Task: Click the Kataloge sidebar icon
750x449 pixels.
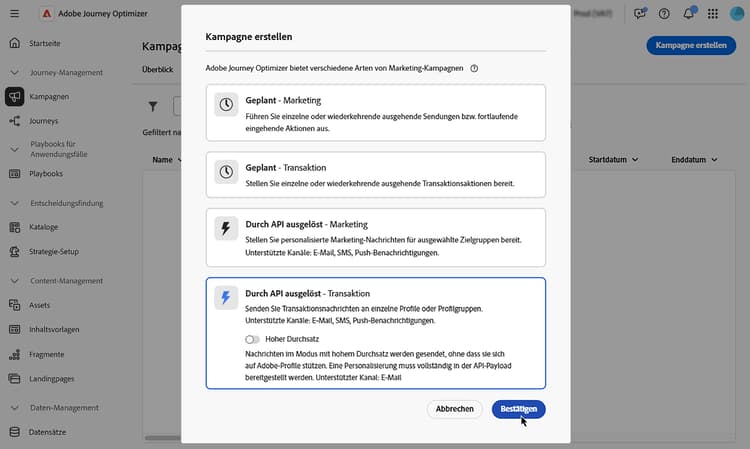Action: (x=15, y=227)
